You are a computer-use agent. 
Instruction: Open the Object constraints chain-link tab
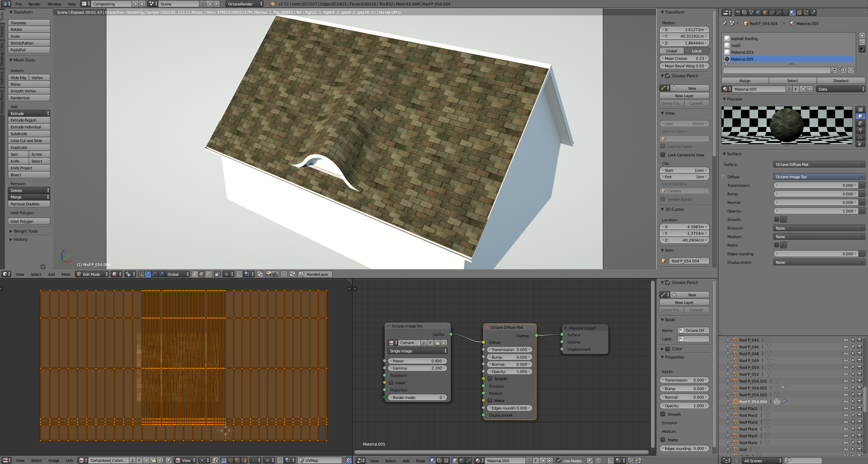click(x=772, y=13)
